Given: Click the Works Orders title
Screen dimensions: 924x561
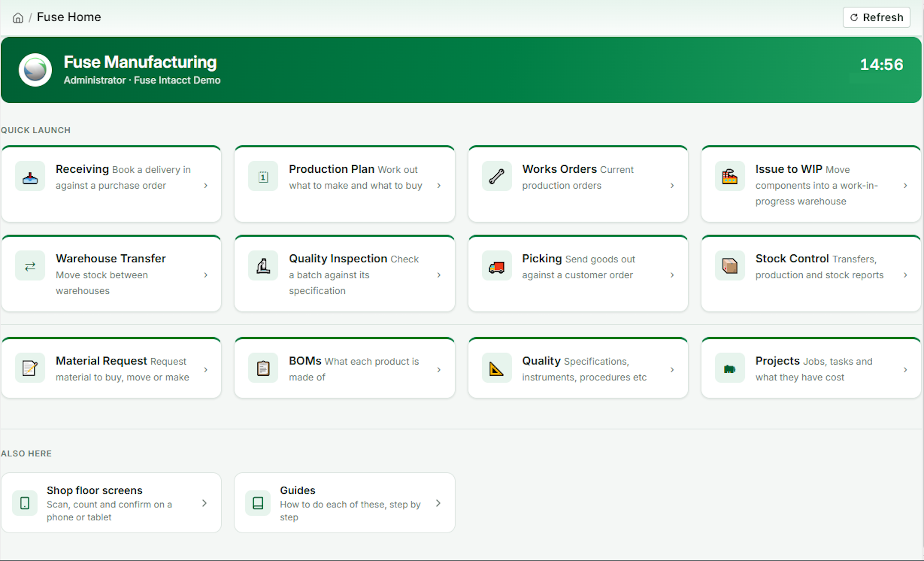Looking at the screenshot, I should click(x=560, y=169).
